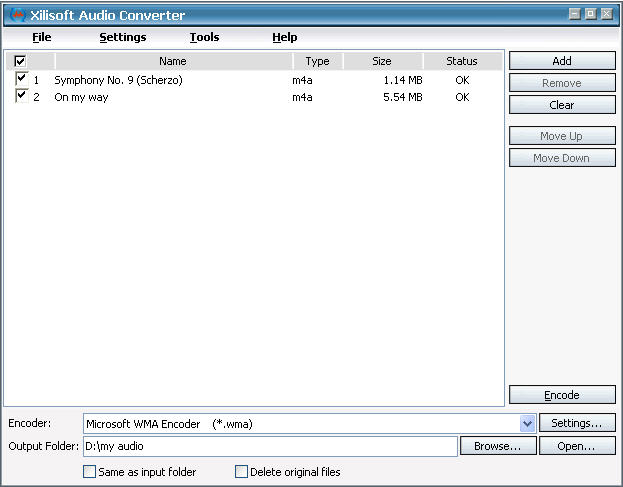Screen dimensions: 623x487
Task: Toggle the select-all checkbox in list header
Action: (x=20, y=61)
